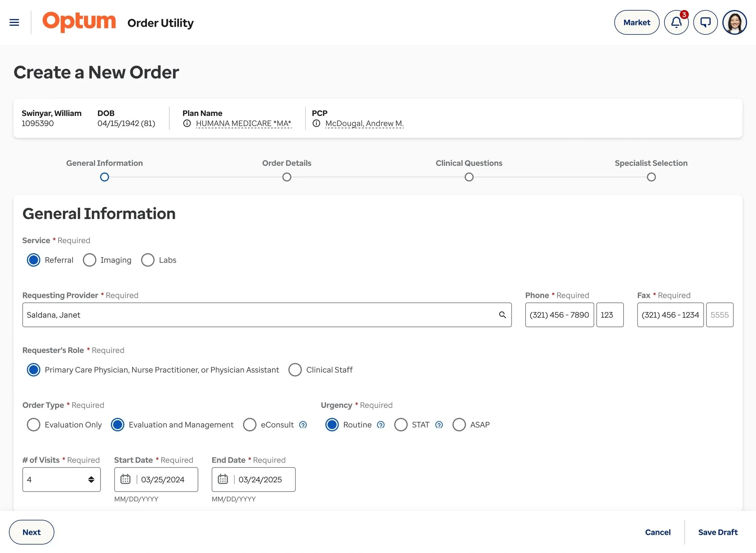
Task: Open the user profile avatar
Action: pos(734,22)
